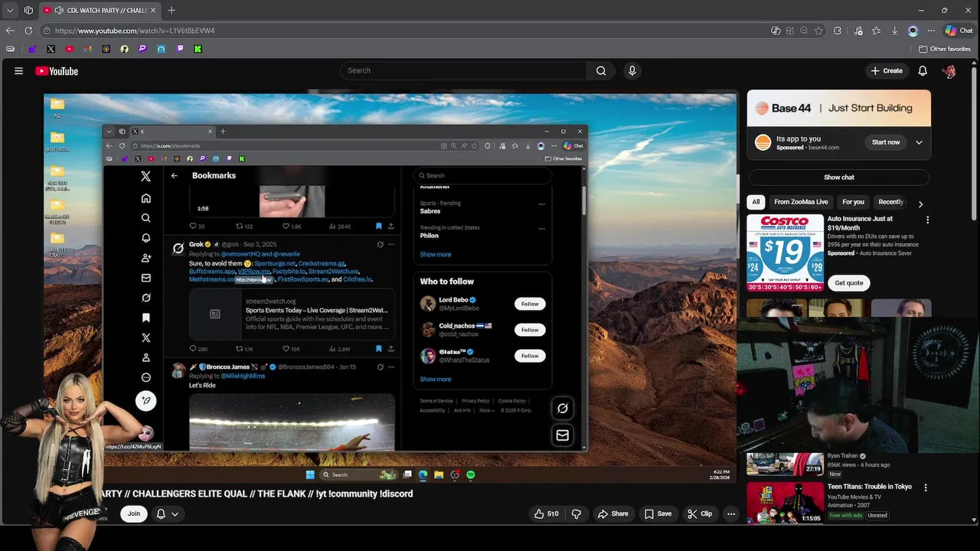Open Other favorites folder

(x=945, y=49)
